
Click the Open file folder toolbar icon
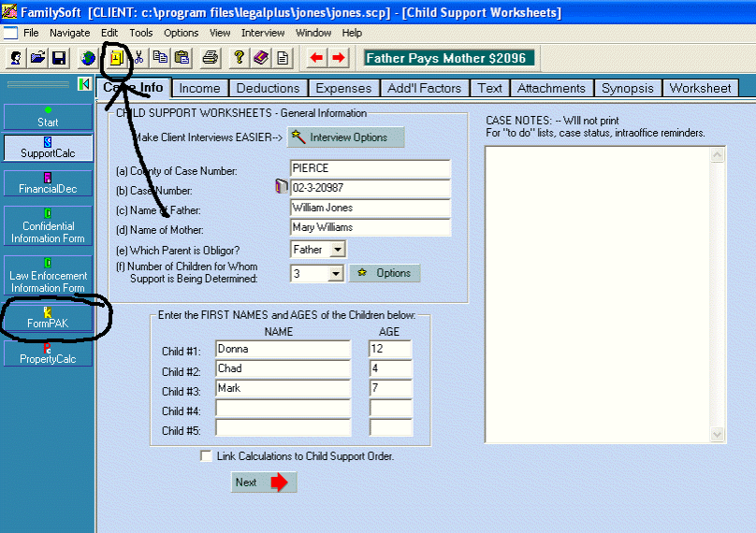pyautogui.click(x=37, y=58)
